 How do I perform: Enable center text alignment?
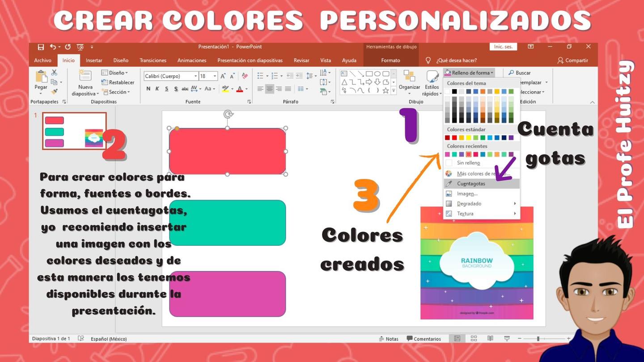tap(269, 89)
